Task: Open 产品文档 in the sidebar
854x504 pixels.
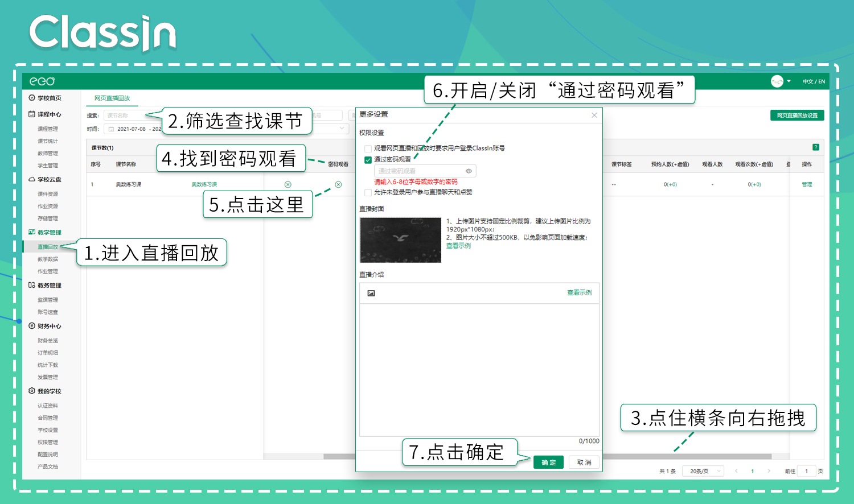Action: 48,466
